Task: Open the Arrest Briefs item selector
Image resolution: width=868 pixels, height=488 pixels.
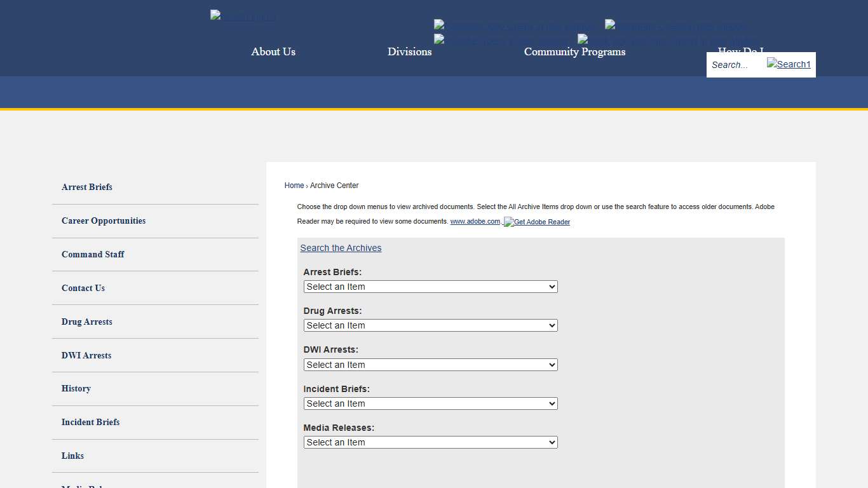Action: click(x=430, y=287)
